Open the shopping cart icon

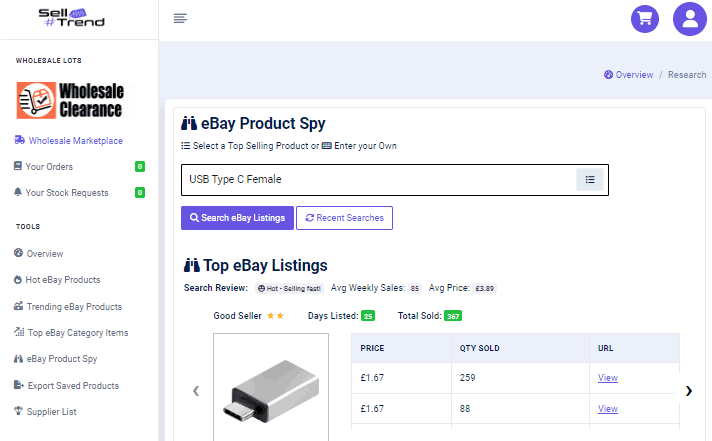pyautogui.click(x=645, y=19)
